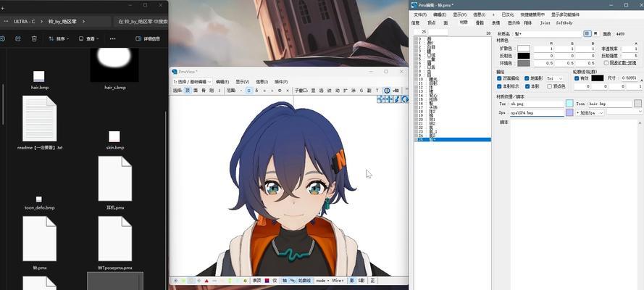Switch to the 材质 material tab
Screen dimensions: 644x290
[464, 22]
